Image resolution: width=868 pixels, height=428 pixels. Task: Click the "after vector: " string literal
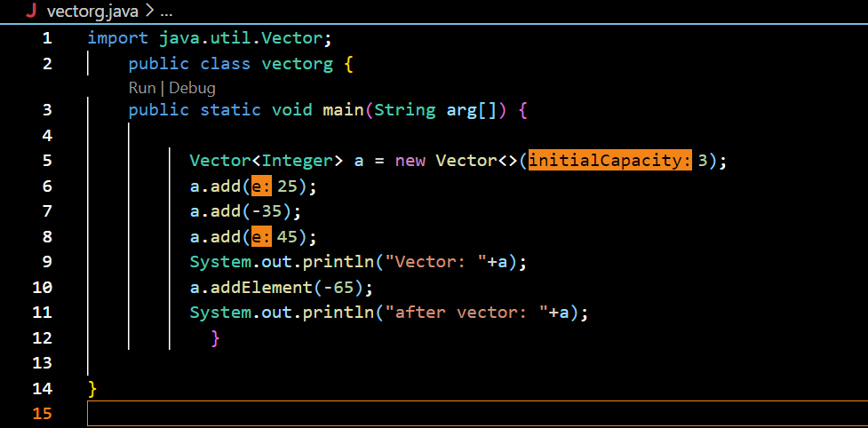[462, 313]
